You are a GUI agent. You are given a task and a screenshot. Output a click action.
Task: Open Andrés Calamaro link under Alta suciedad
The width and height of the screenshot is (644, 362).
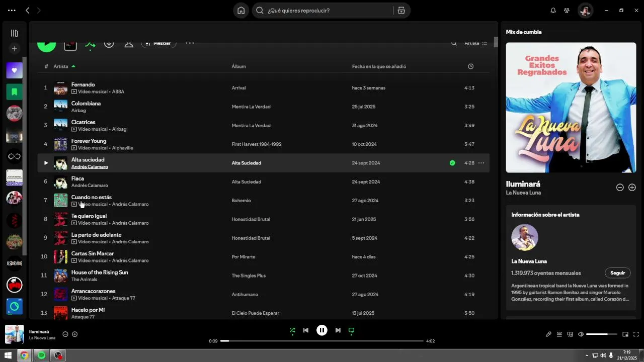click(x=90, y=167)
